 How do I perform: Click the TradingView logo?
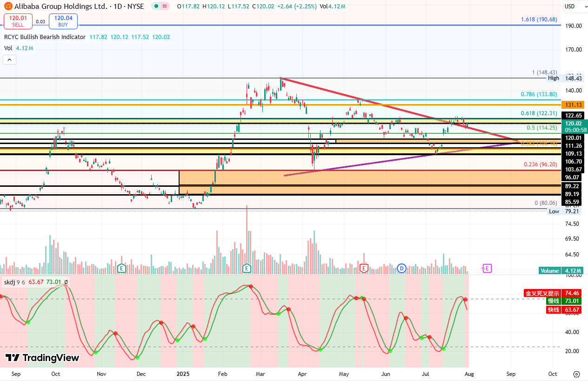[42, 358]
